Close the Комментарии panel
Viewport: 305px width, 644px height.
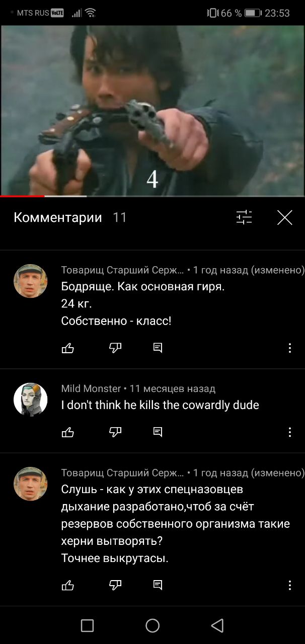[x=285, y=217]
